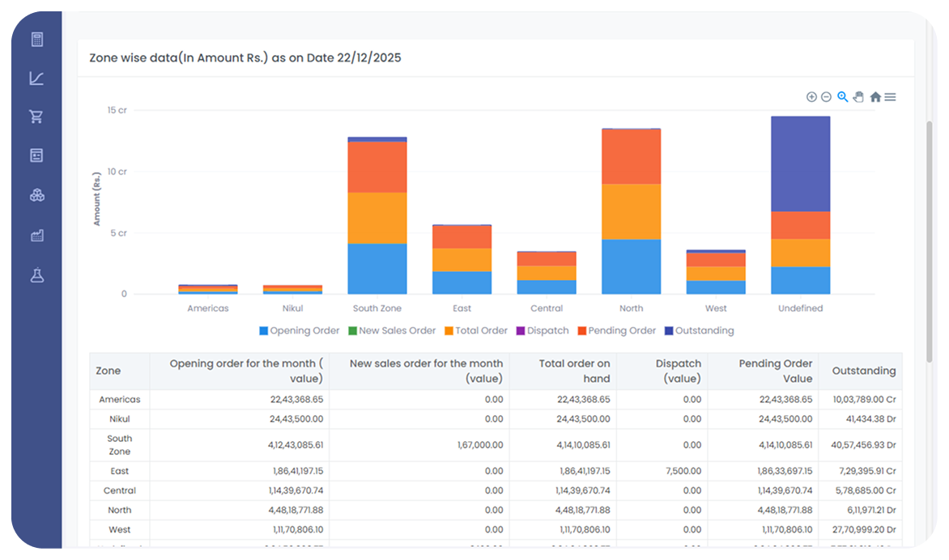
Task: Click the chart zoom out minus icon
Action: [x=826, y=97]
